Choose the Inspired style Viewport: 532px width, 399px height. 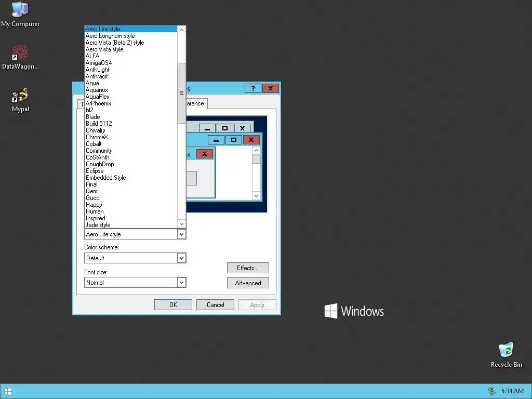130,219
